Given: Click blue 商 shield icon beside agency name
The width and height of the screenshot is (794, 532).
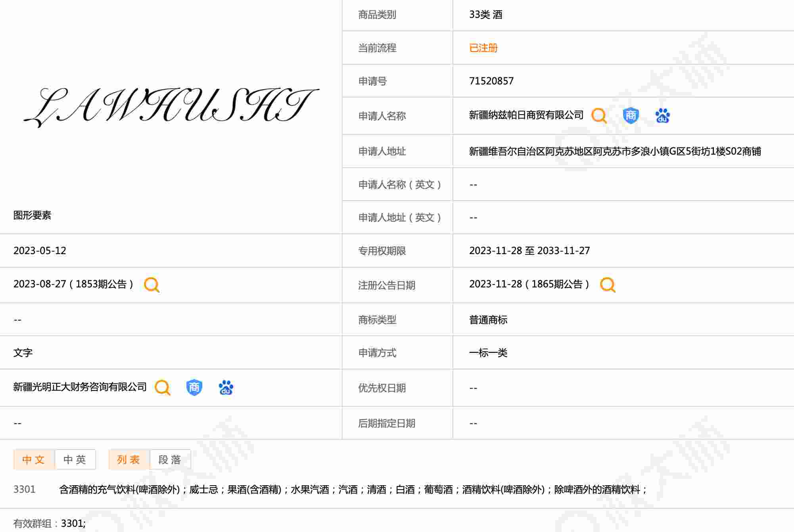Looking at the screenshot, I should pos(194,387).
